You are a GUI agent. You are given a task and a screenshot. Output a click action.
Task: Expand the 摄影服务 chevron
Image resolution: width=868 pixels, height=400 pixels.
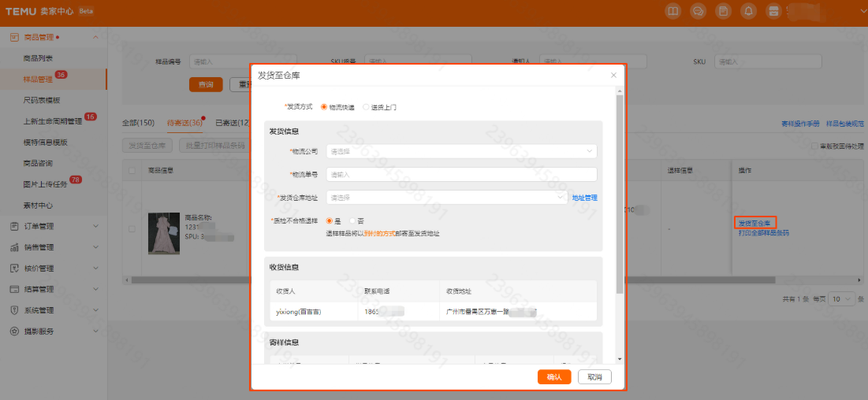[95, 331]
